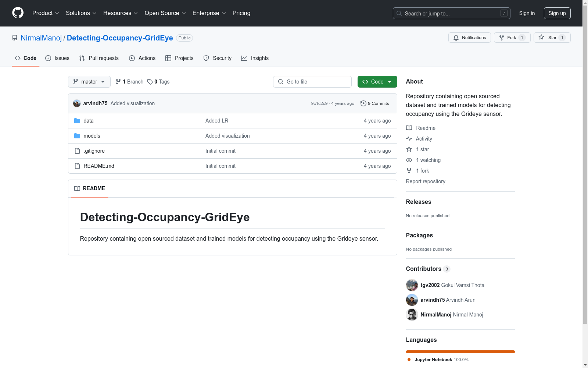Click the tag icon beside 0 Tags
The height and width of the screenshot is (368, 588).
click(x=150, y=82)
